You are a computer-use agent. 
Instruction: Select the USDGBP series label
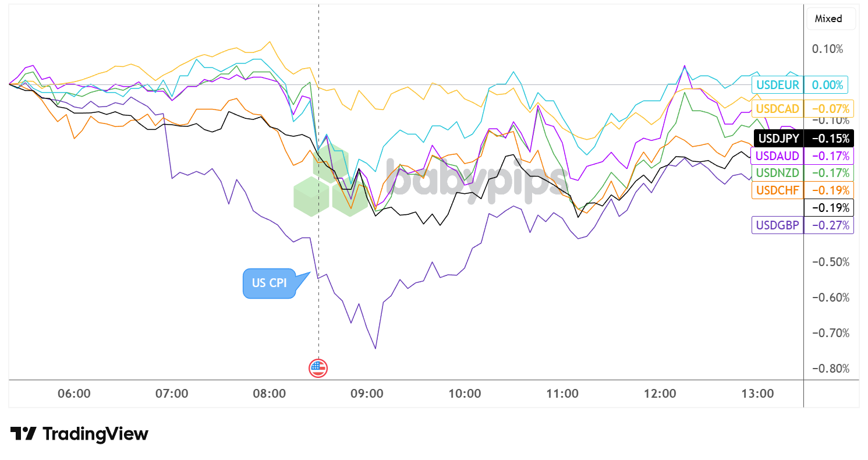click(x=777, y=225)
